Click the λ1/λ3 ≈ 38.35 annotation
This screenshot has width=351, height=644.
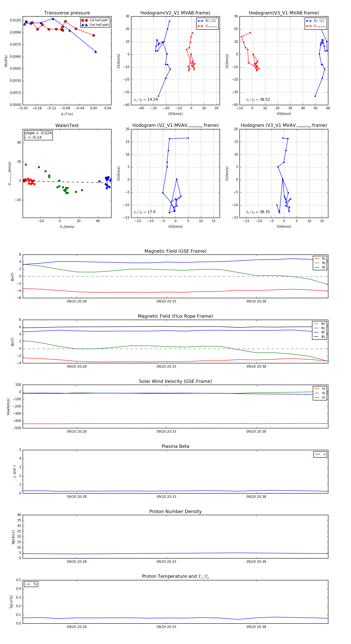point(258,212)
